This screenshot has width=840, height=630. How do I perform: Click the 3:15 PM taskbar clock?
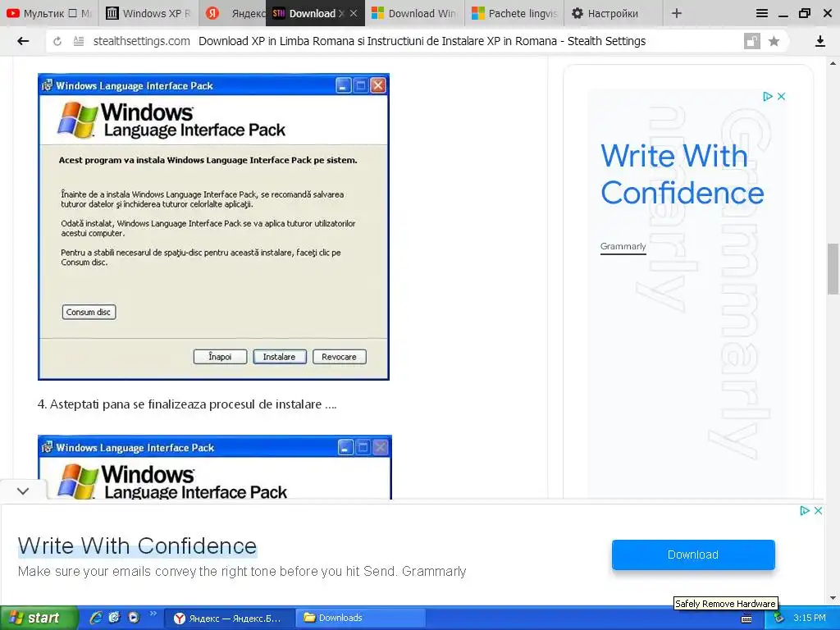[810, 619]
